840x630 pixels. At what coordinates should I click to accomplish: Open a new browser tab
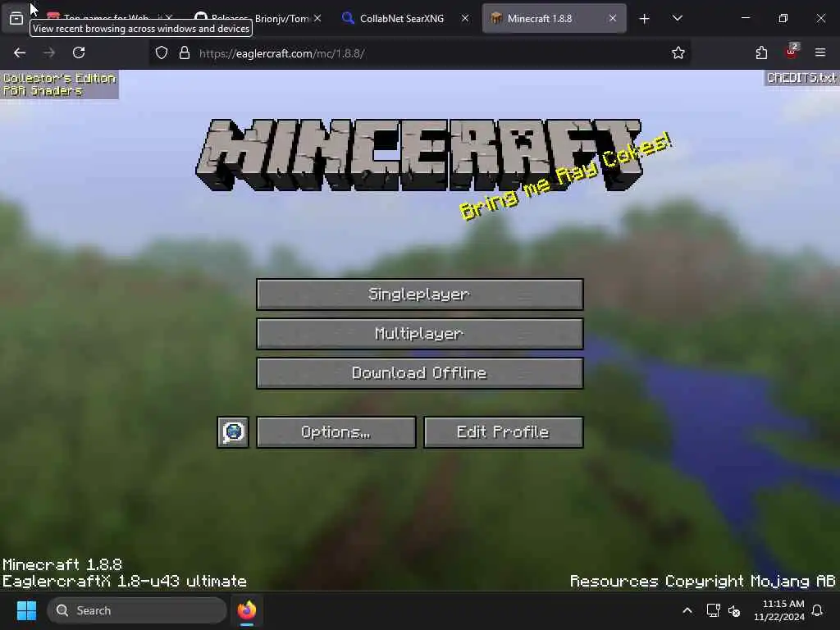click(645, 19)
